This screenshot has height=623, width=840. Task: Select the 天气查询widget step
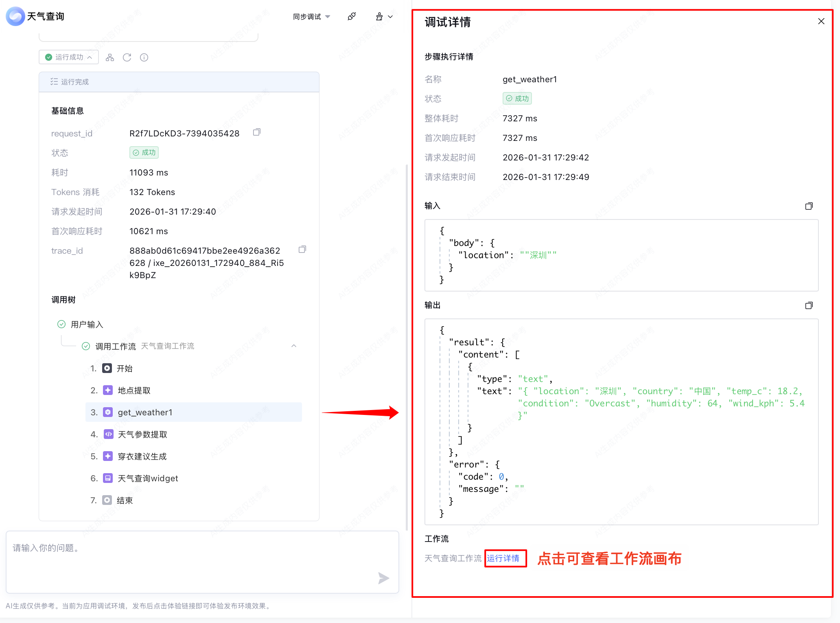pos(148,478)
